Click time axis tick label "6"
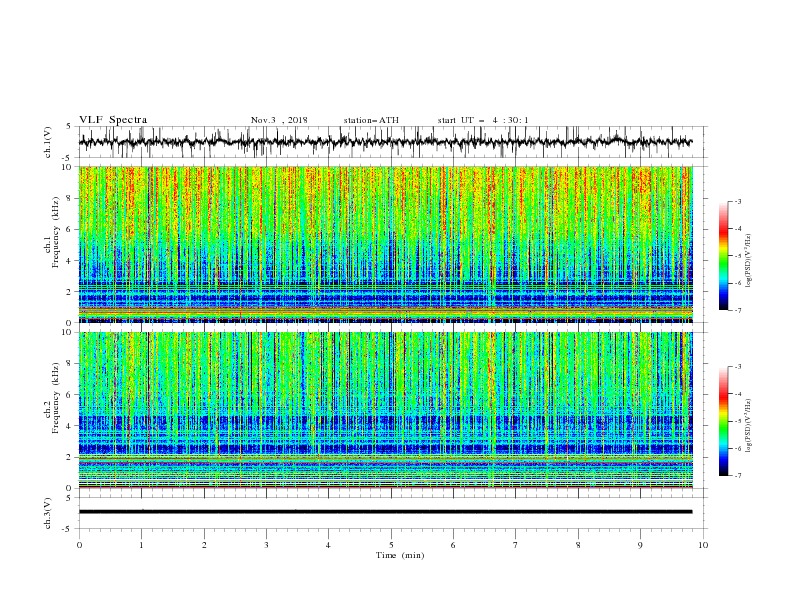792x612 pixels. pyautogui.click(x=453, y=545)
